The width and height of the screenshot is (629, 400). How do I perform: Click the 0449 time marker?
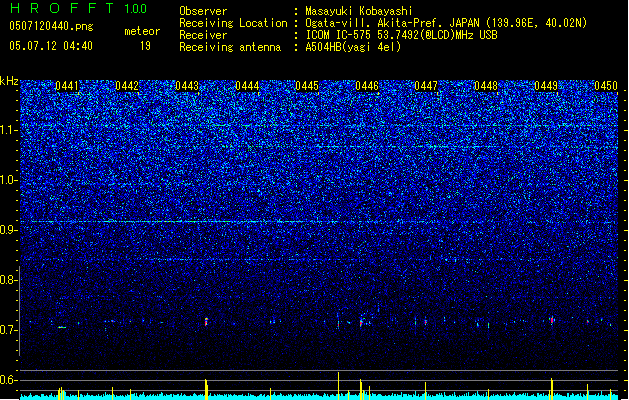pyautogui.click(x=546, y=86)
